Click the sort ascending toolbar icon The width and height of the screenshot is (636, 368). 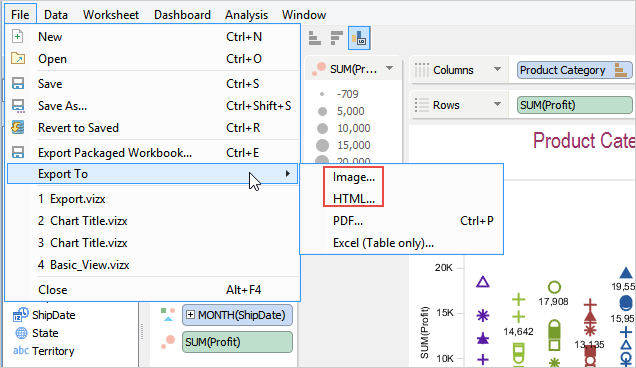315,38
